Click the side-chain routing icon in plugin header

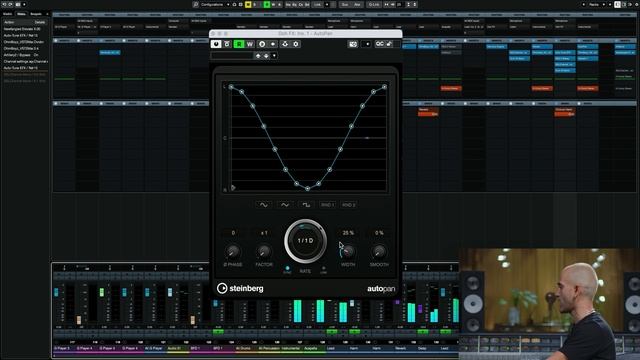pyautogui.click(x=285, y=44)
